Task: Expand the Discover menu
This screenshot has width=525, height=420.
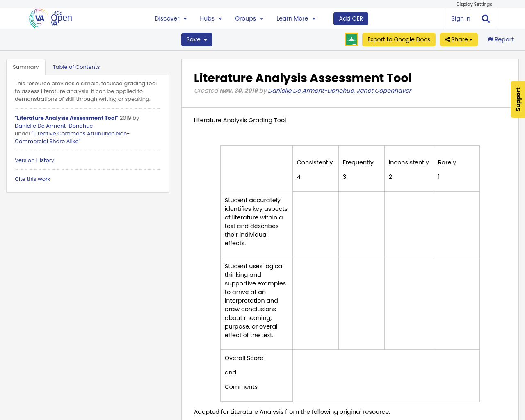Action: pyautogui.click(x=170, y=18)
